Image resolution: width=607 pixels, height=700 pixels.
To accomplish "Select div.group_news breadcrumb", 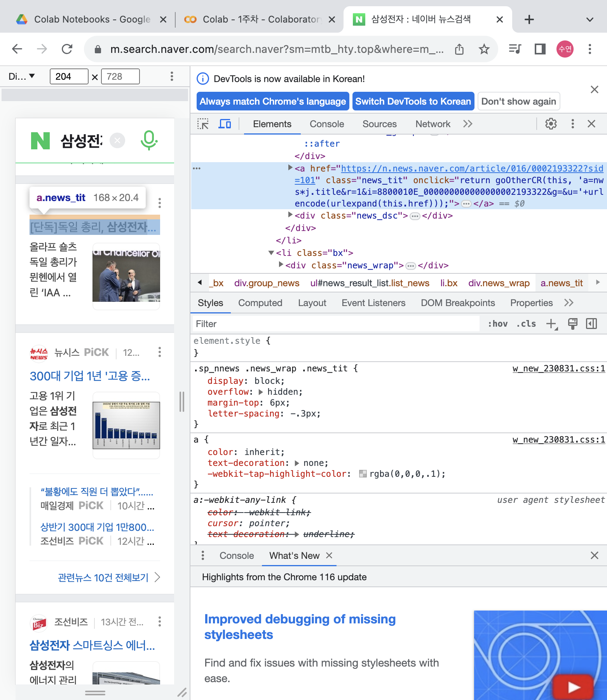I will click(267, 283).
